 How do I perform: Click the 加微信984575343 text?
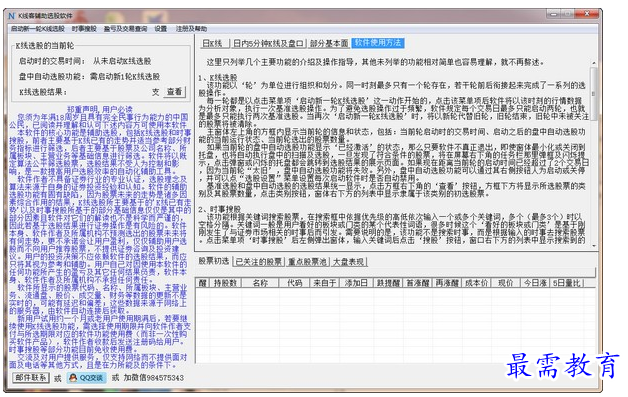coord(153,378)
